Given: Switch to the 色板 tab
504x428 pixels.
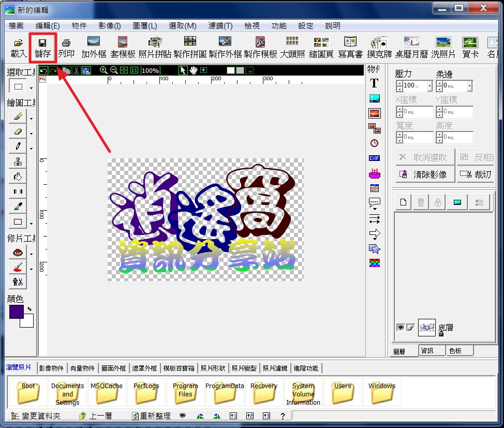Looking at the screenshot, I should point(459,351).
